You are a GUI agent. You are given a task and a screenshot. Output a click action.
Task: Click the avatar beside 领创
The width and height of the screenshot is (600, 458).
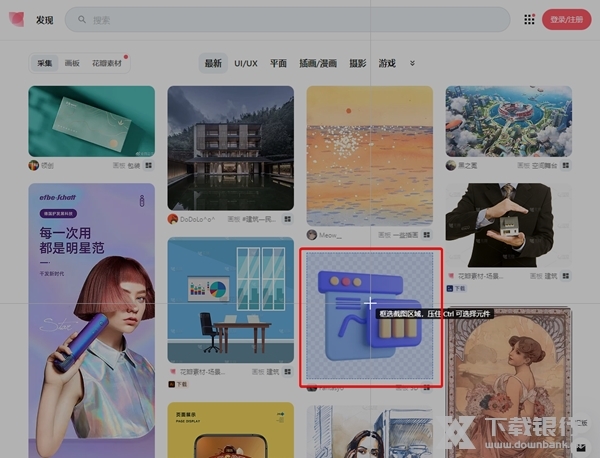coord(34,165)
